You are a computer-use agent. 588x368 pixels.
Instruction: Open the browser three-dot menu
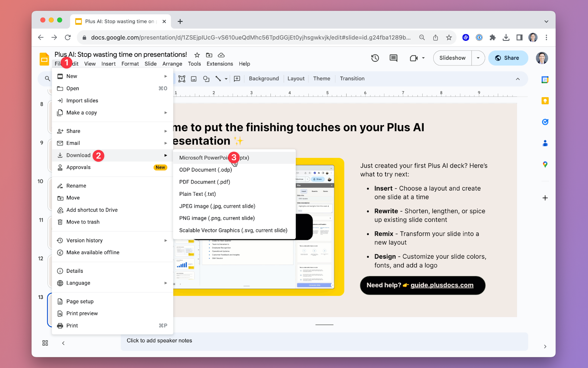tap(546, 38)
